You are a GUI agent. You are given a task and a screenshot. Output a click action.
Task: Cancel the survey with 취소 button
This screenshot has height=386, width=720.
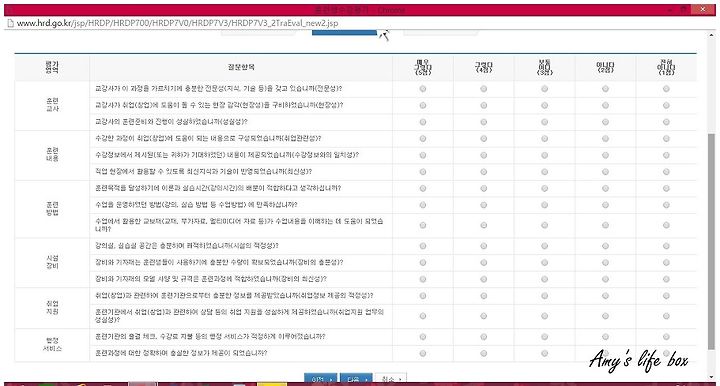tap(391, 379)
